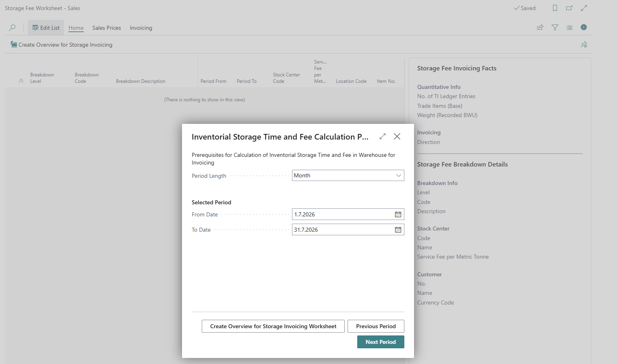Click the Breakdown Code column header

click(x=87, y=78)
